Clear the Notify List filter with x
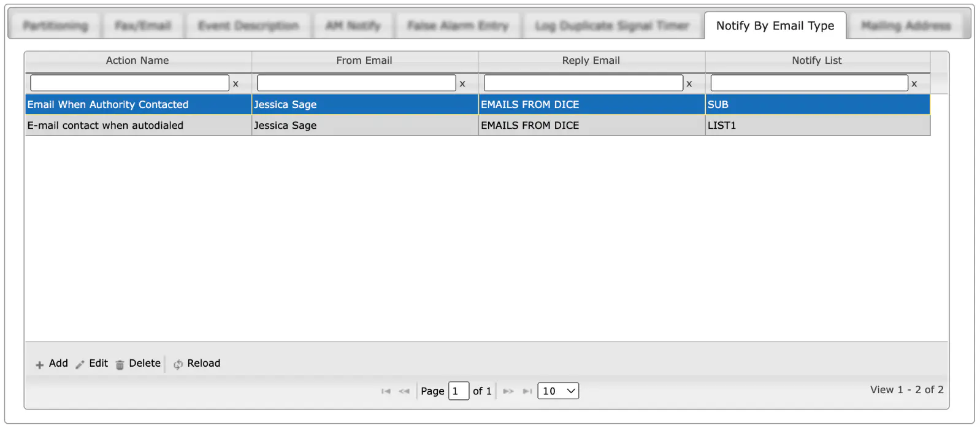 pyautogui.click(x=914, y=84)
